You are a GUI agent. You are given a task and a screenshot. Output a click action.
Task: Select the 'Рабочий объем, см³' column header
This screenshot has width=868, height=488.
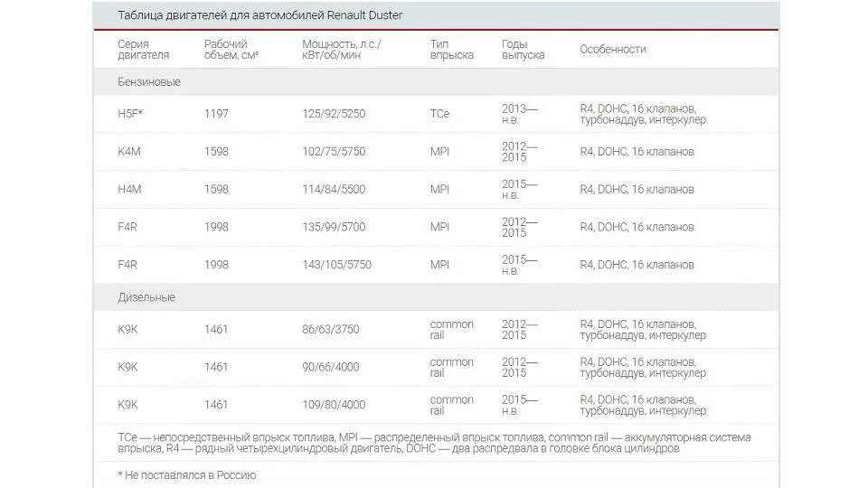(x=231, y=49)
